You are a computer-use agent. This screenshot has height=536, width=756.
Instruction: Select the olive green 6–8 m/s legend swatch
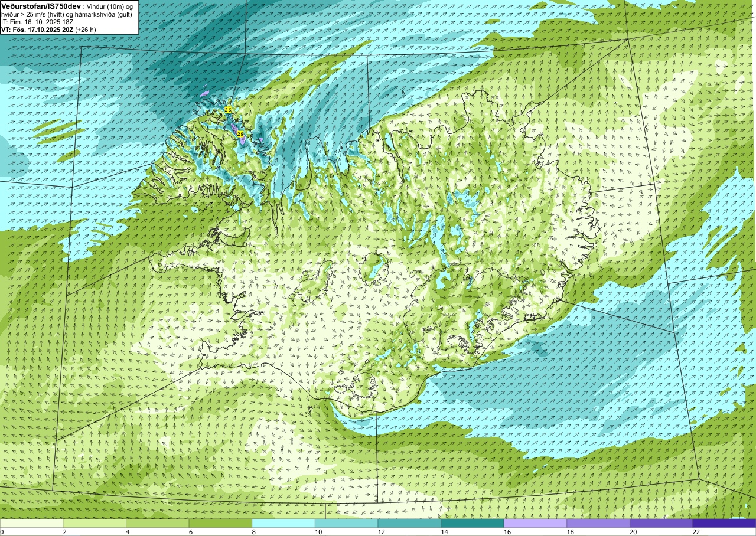[220, 523]
